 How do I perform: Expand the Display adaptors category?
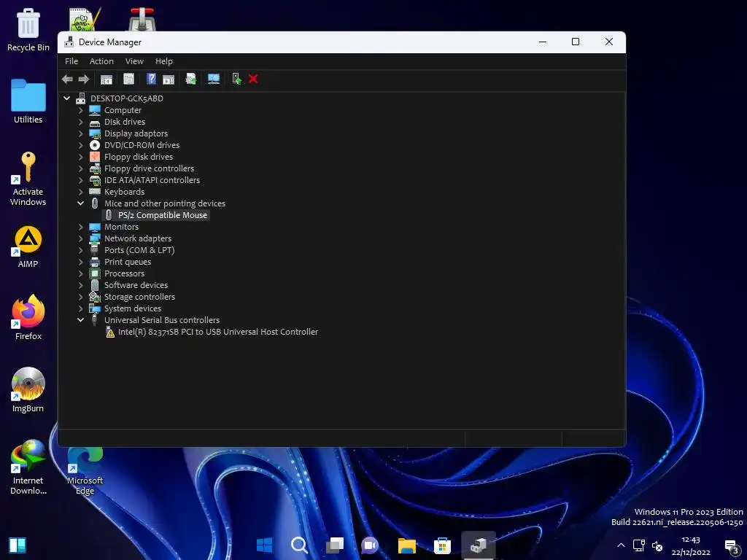pyautogui.click(x=80, y=133)
